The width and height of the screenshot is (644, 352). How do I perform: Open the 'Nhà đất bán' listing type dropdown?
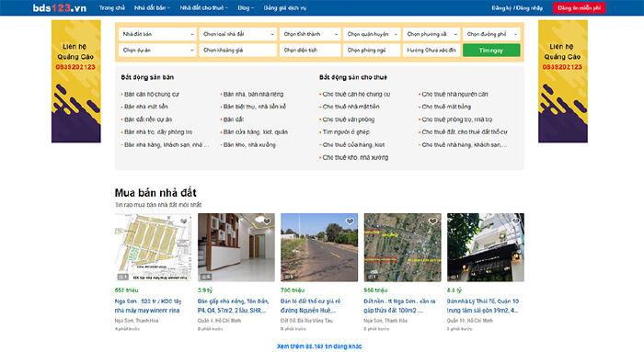point(157,34)
